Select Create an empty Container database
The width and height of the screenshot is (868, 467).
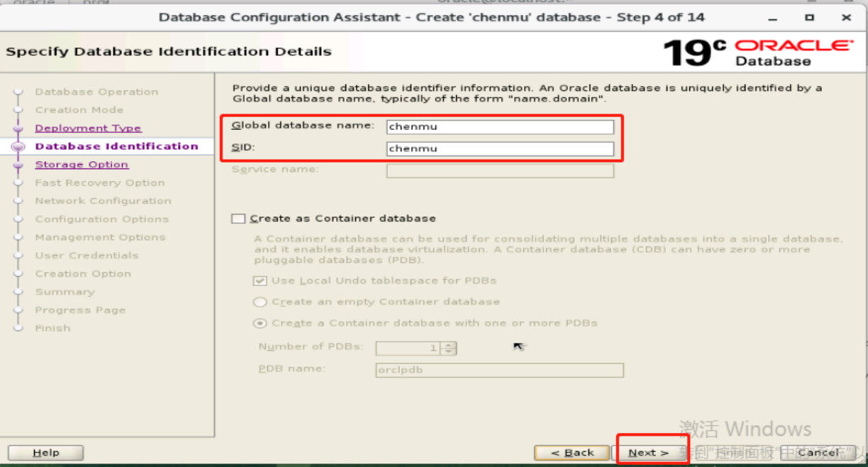(260, 302)
